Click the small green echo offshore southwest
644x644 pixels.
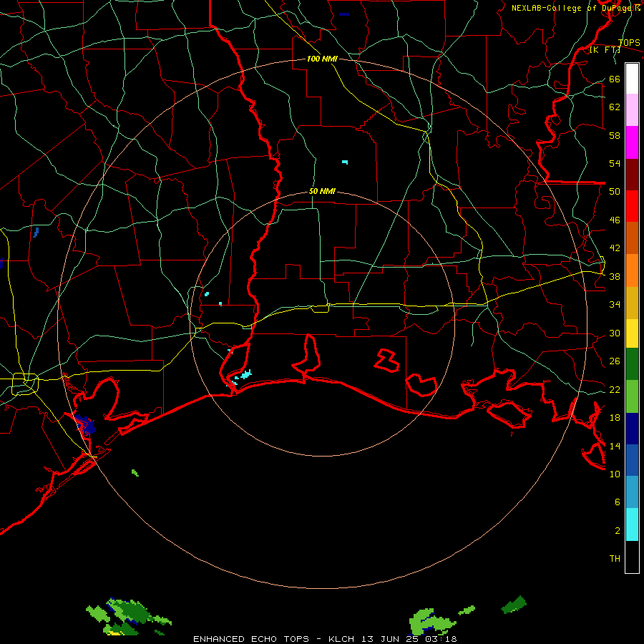pos(135,473)
